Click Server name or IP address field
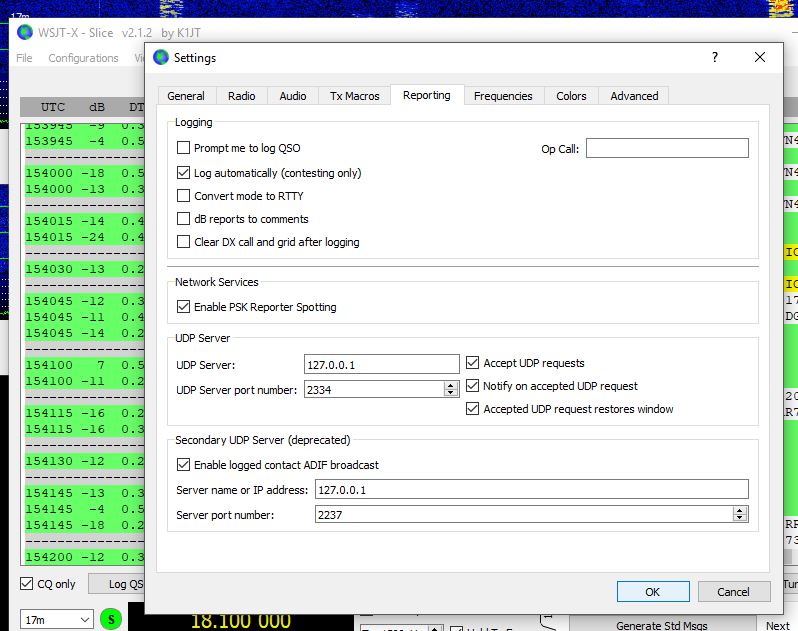 (532, 490)
